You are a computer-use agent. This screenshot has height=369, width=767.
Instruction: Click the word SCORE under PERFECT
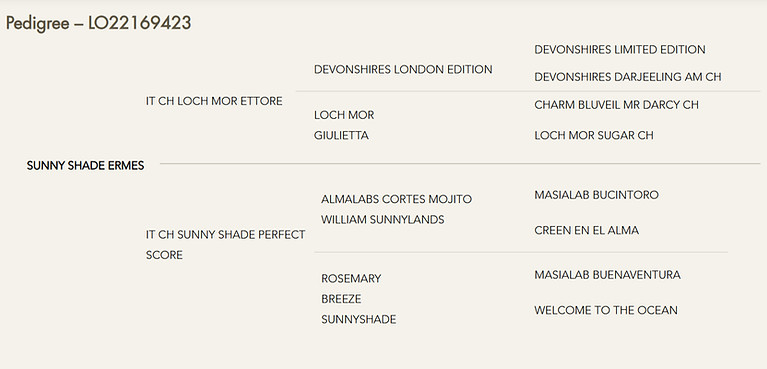pos(164,255)
